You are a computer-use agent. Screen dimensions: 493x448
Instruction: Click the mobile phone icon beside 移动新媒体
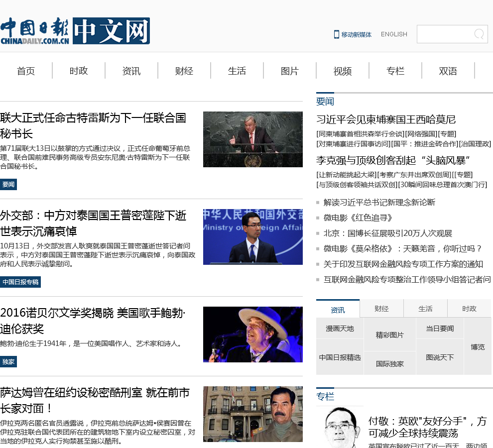(x=337, y=34)
